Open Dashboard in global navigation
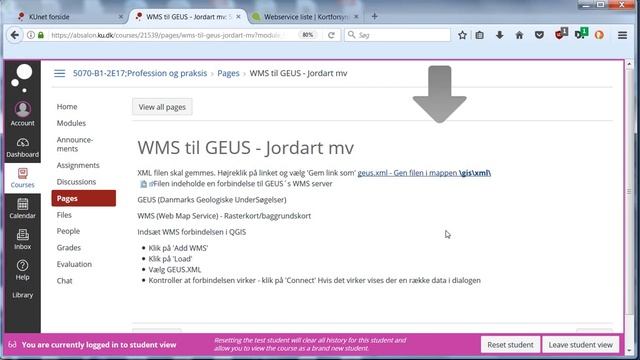Screen dimensions: 640x360 coord(22,147)
